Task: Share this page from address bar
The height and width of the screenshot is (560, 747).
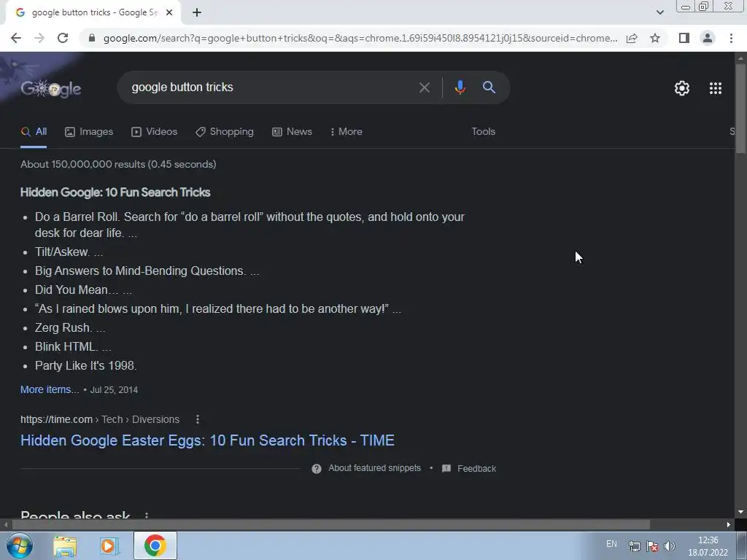Action: 632,38
